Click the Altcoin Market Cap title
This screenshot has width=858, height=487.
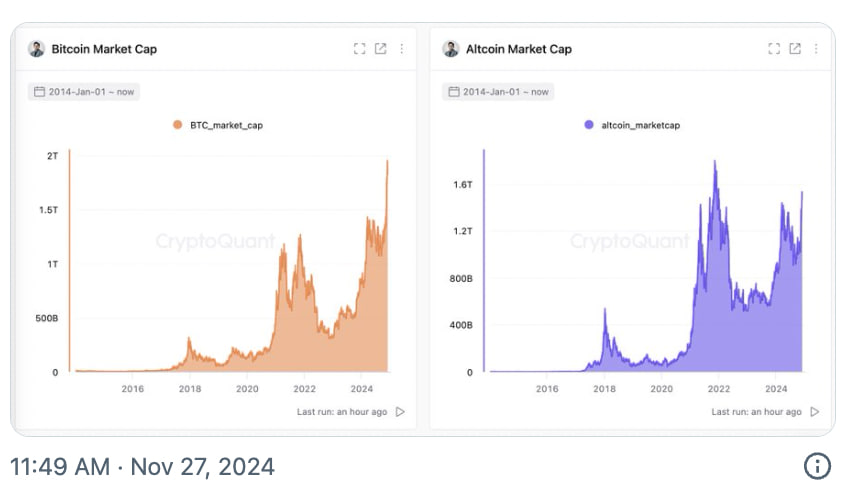click(x=519, y=49)
